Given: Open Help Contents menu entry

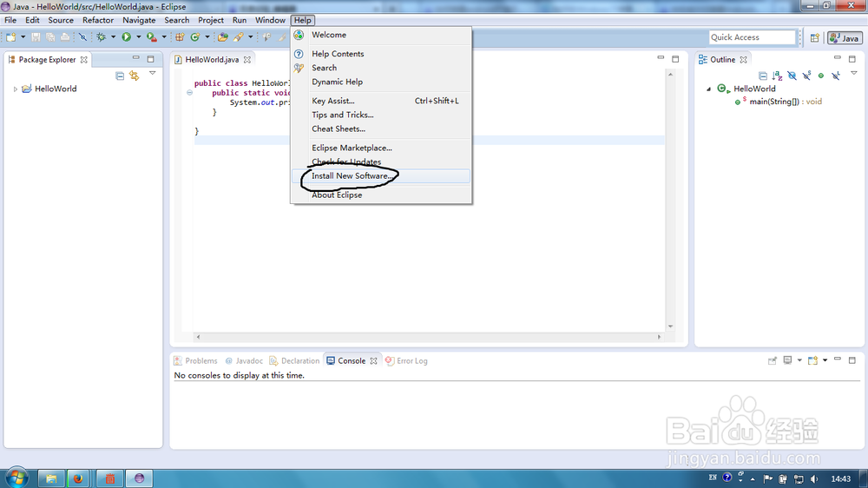Looking at the screenshot, I should click(381, 54).
